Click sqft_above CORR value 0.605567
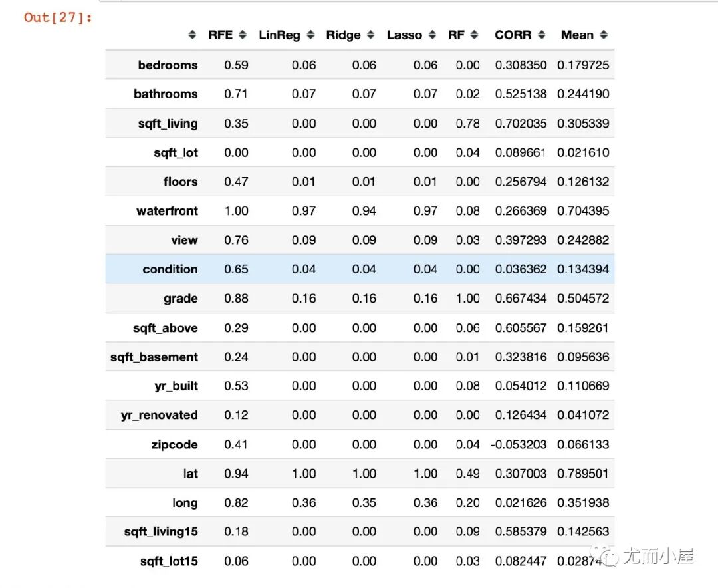 pos(521,328)
